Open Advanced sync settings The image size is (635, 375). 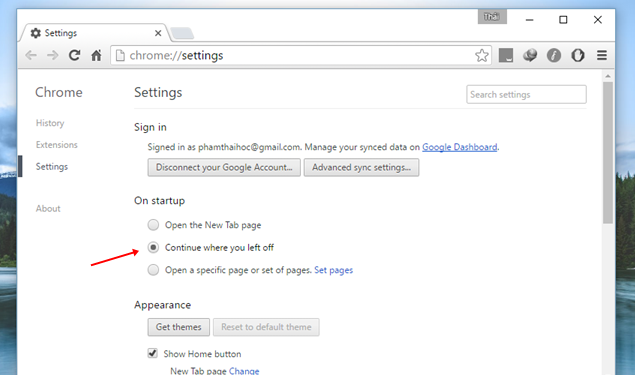(x=361, y=167)
